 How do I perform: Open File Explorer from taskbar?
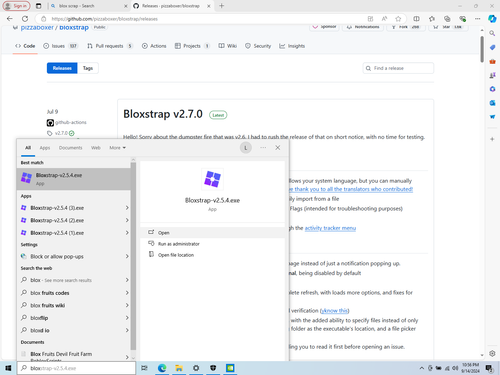click(x=179, y=368)
